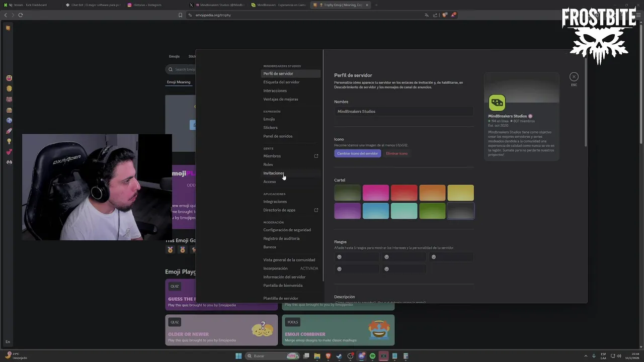Go back in the browser

click(6, 15)
